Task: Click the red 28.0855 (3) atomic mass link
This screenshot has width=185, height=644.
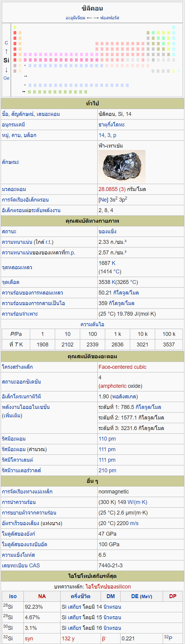Action: pos(112,189)
